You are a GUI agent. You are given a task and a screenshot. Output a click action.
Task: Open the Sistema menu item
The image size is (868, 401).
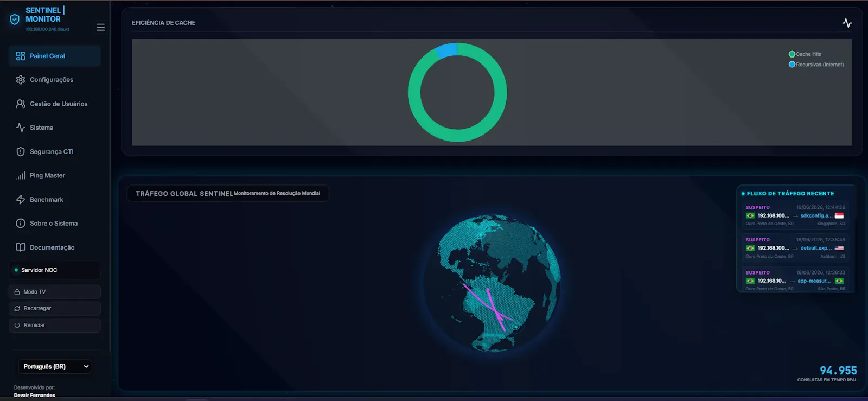55,128
